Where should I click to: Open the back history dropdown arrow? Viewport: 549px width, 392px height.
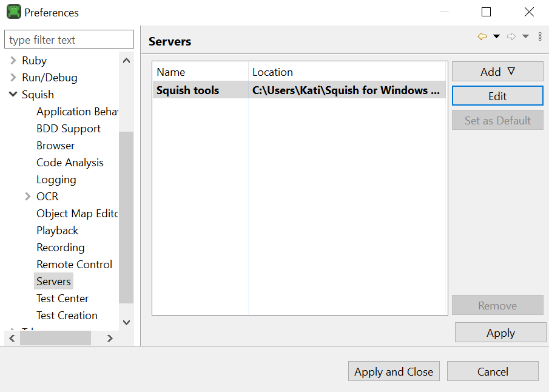click(x=496, y=36)
